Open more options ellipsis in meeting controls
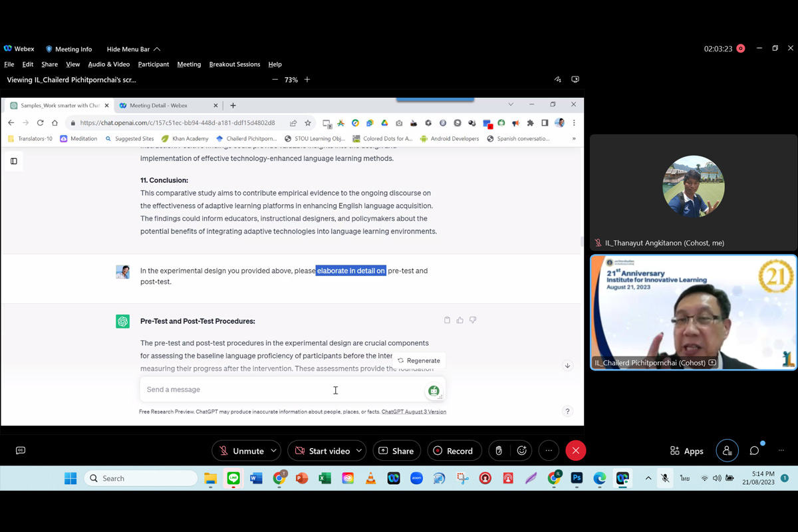Viewport: 798px width, 532px height. [549, 451]
